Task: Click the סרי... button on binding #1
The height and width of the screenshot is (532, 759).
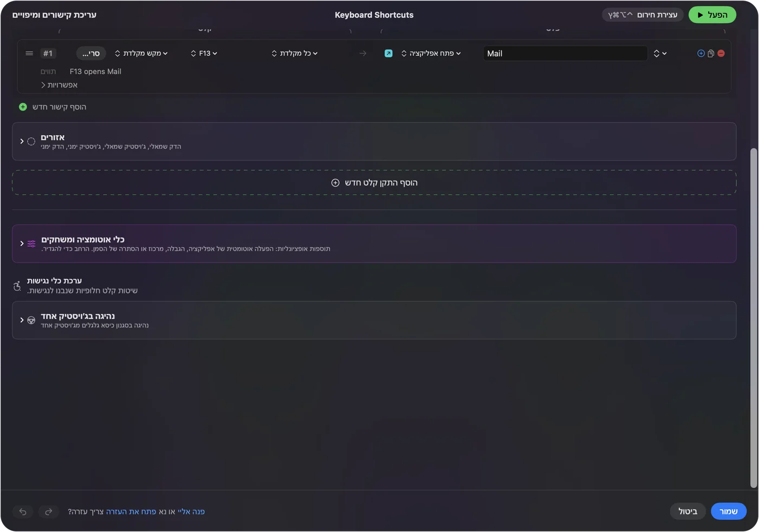Action: (91, 53)
